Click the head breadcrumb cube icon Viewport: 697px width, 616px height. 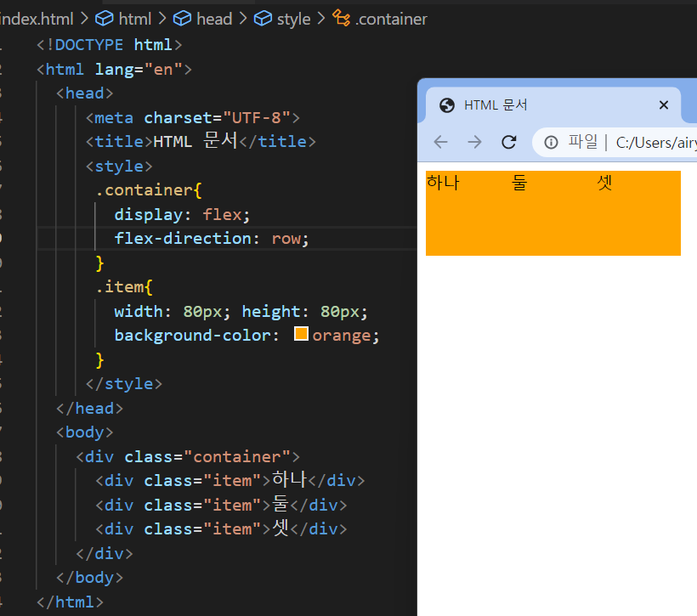coord(182,19)
